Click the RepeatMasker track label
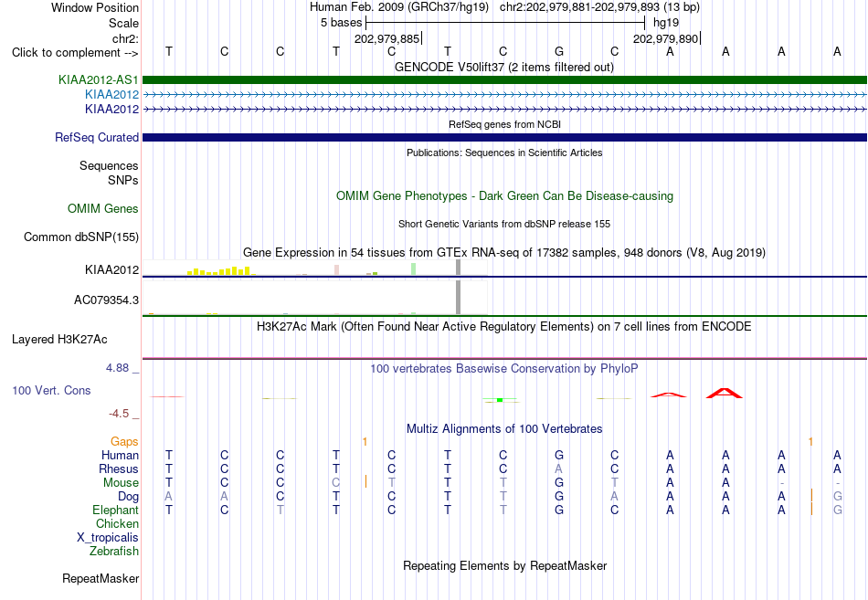868x600 pixels. pos(101,578)
